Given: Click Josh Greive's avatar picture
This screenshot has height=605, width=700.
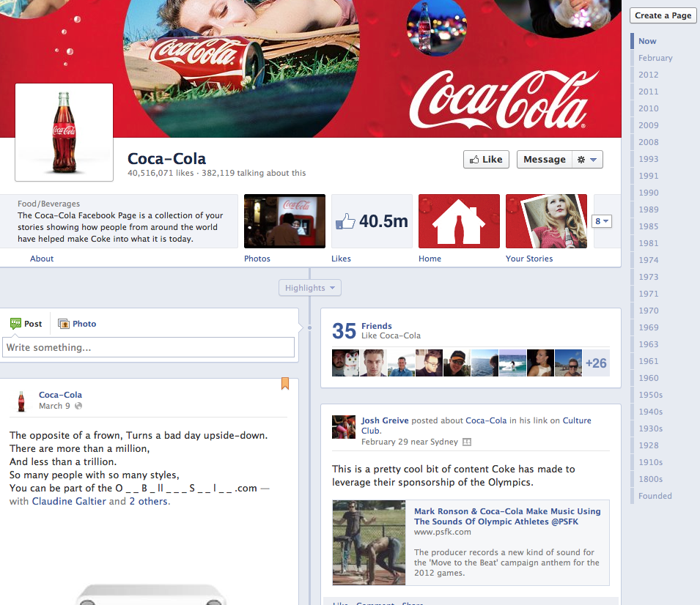Looking at the screenshot, I should pos(344,427).
